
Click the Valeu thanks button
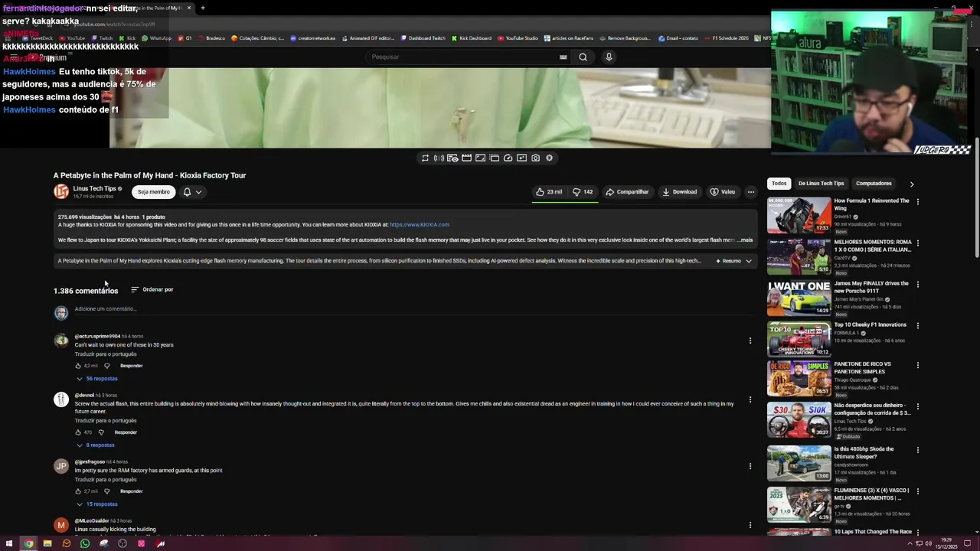click(722, 192)
